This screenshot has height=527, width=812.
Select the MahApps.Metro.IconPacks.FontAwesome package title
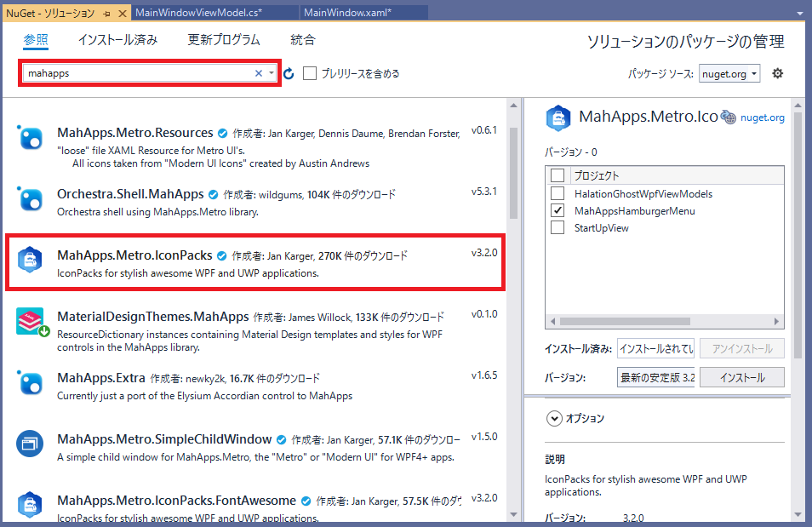(x=176, y=500)
